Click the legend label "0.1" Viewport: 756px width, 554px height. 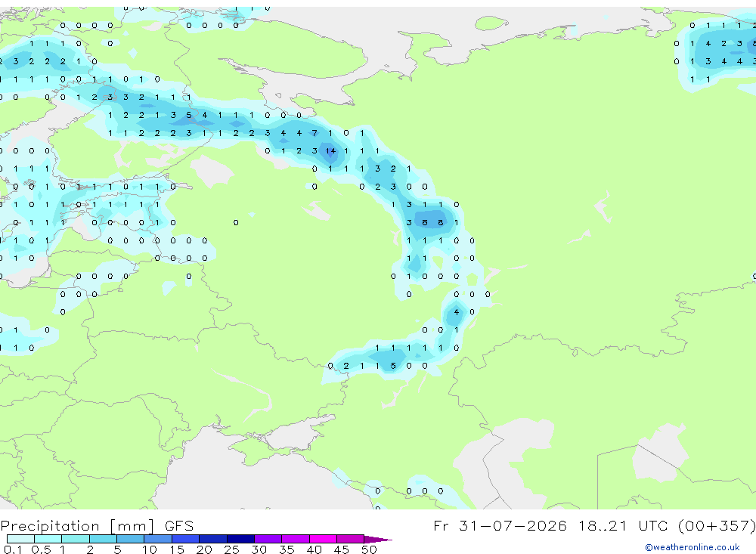(x=13, y=549)
